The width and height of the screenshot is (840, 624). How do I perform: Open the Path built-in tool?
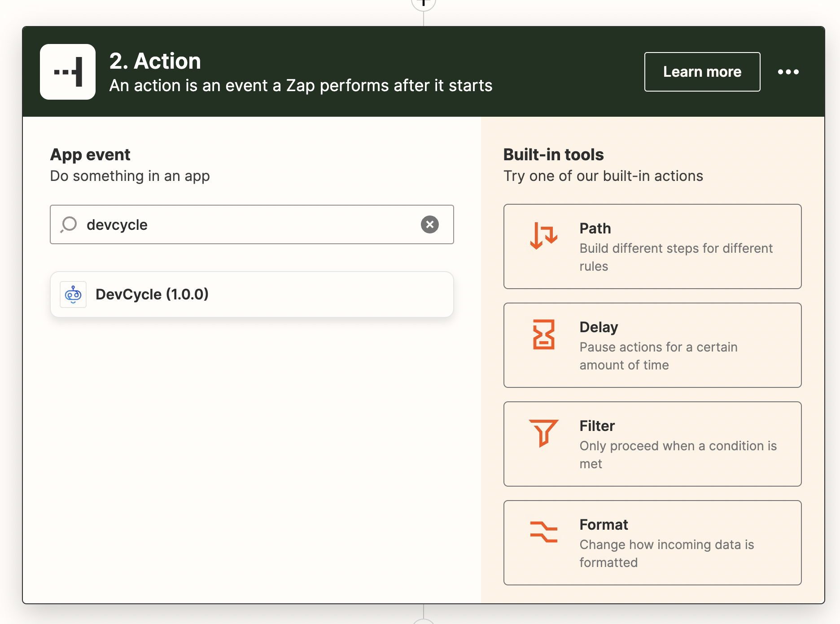point(652,246)
